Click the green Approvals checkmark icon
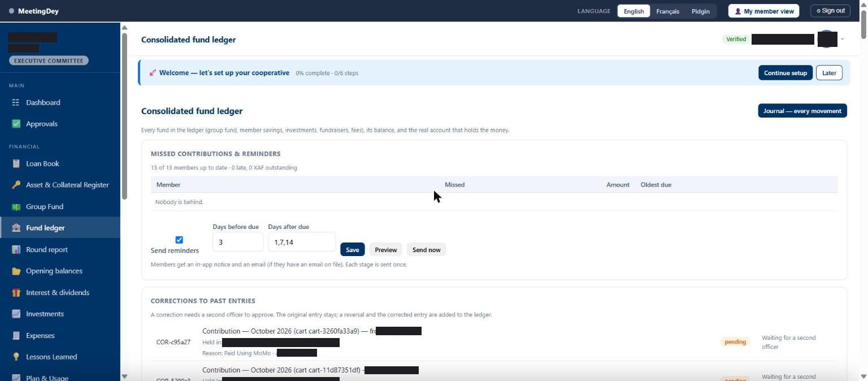 (x=16, y=124)
